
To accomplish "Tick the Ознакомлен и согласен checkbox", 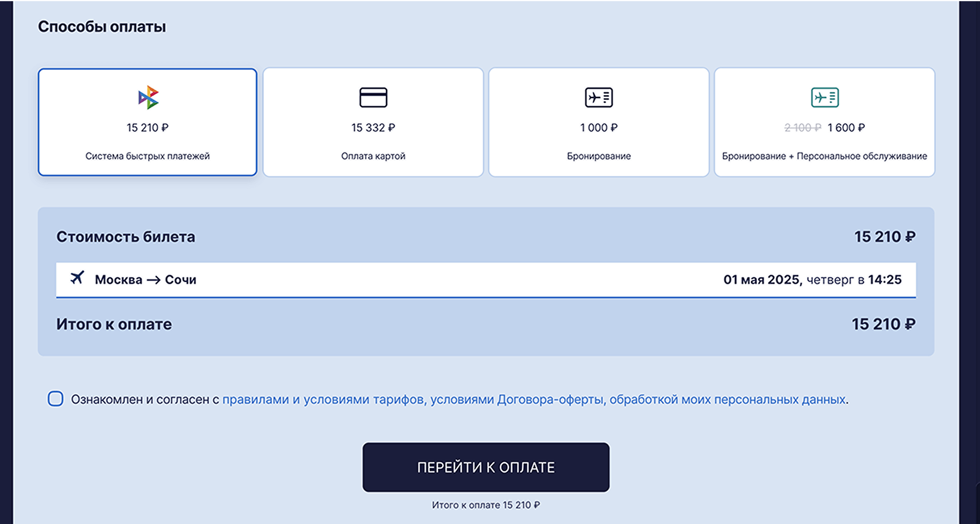I will 56,399.
